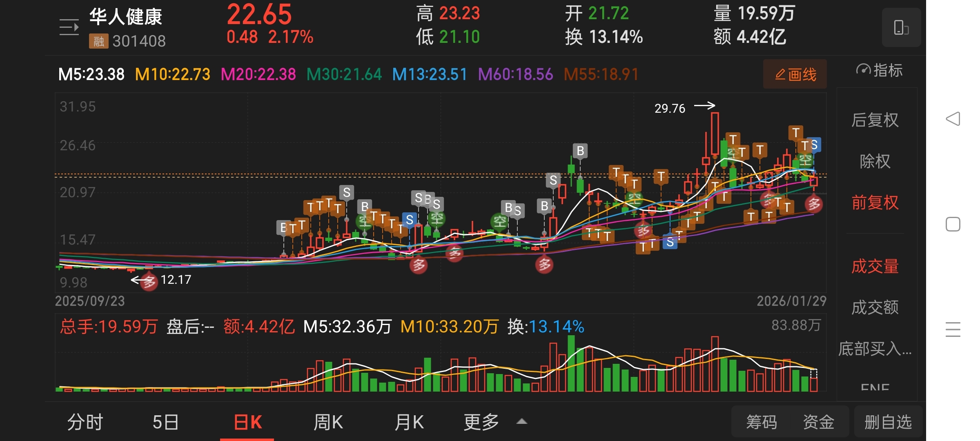Select the 成交额 sub-indicator

875,307
